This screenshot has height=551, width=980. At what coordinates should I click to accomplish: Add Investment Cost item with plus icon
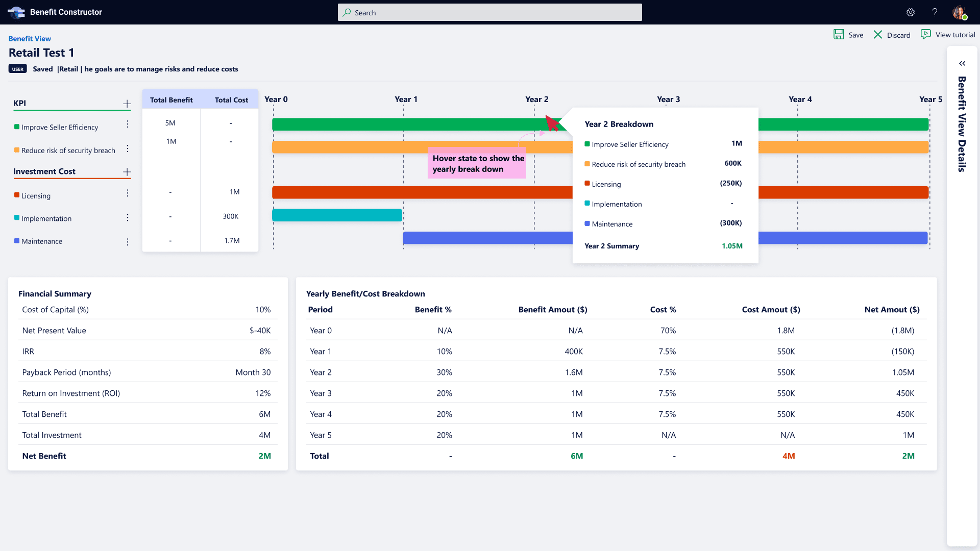click(127, 172)
